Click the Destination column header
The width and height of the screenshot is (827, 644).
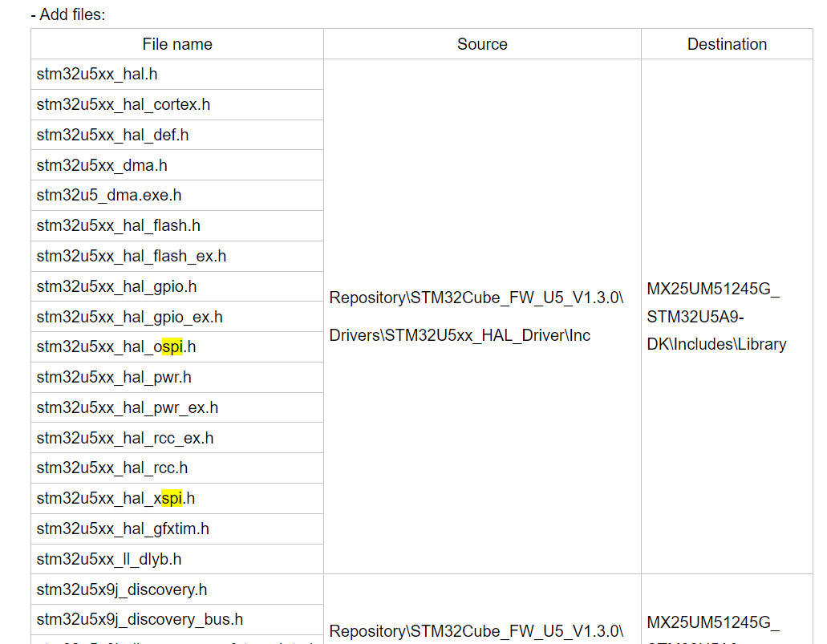coord(726,44)
